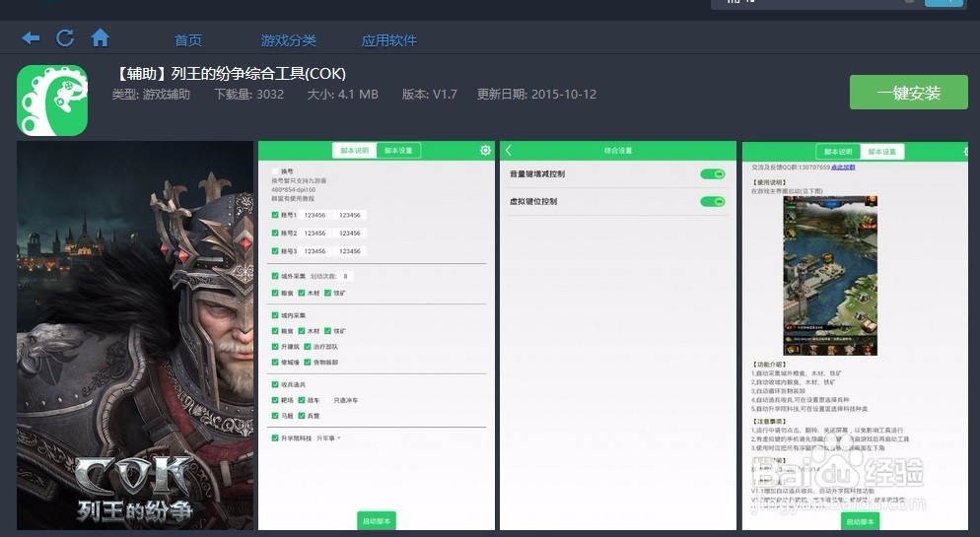Click the 划动次数 field showing 8
The width and height of the screenshot is (980, 537).
click(346, 276)
